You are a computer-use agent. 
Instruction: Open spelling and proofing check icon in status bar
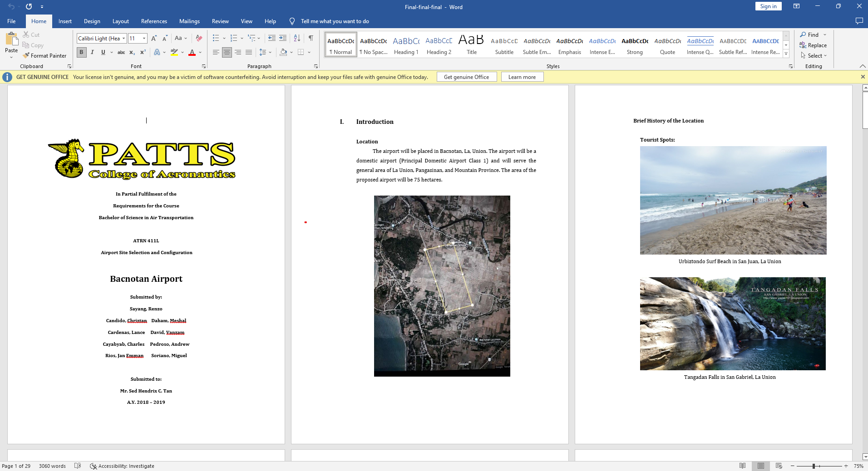pos(78,466)
